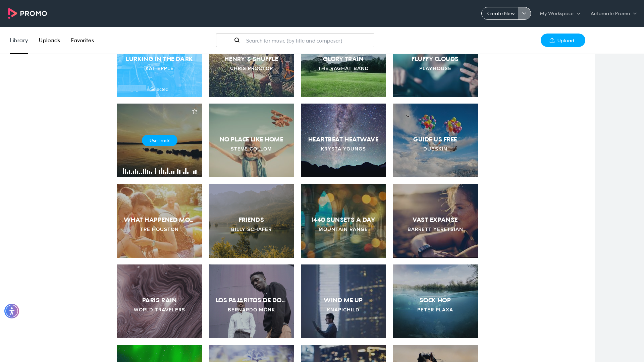This screenshot has width=644, height=362.
Task: Choose the Vast Expanse track card
Action: (435, 221)
